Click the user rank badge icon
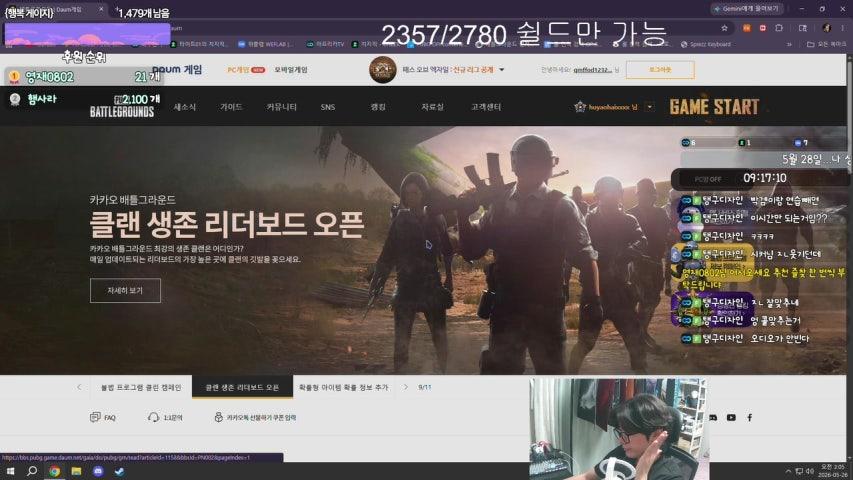The width and height of the screenshot is (853, 480). coord(580,107)
